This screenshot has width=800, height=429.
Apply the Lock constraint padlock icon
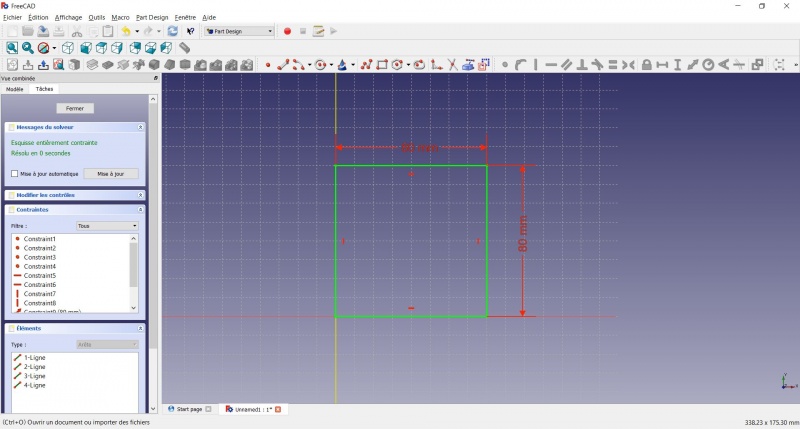646,65
